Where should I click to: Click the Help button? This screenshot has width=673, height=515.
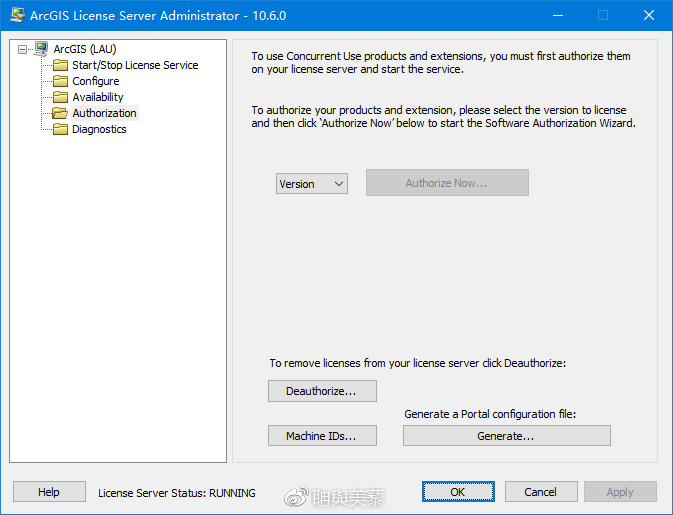[49, 492]
